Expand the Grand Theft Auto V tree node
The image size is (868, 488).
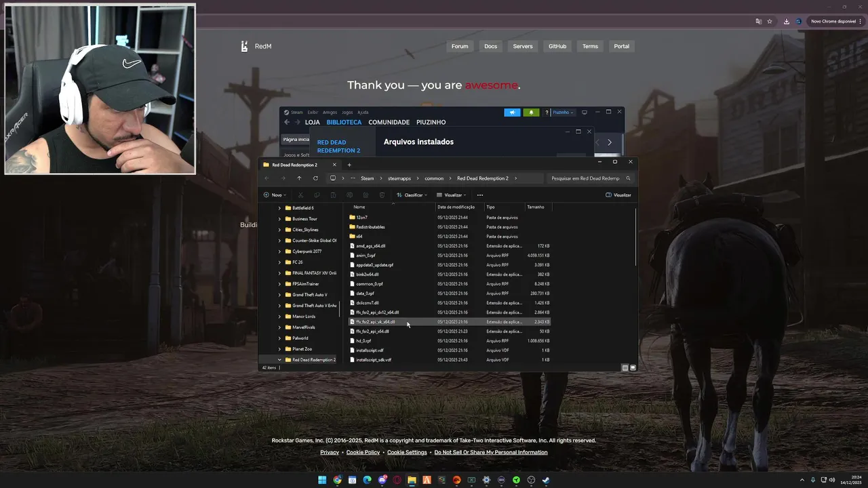pos(279,295)
